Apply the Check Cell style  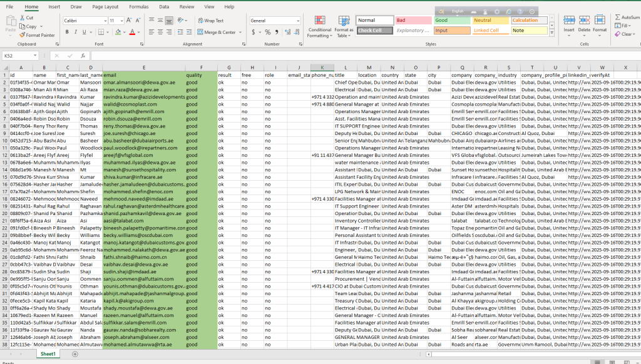pyautogui.click(x=374, y=30)
